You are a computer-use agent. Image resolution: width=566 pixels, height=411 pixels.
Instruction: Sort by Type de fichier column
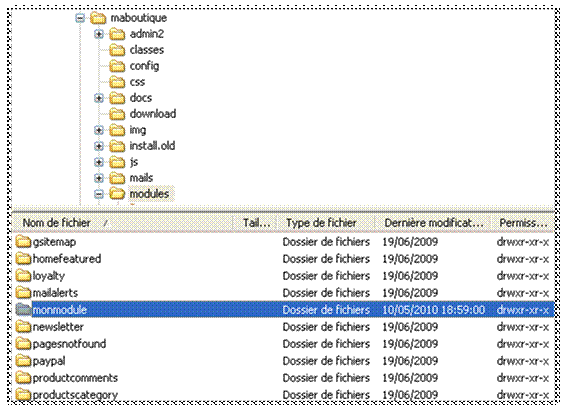pyautogui.click(x=326, y=223)
